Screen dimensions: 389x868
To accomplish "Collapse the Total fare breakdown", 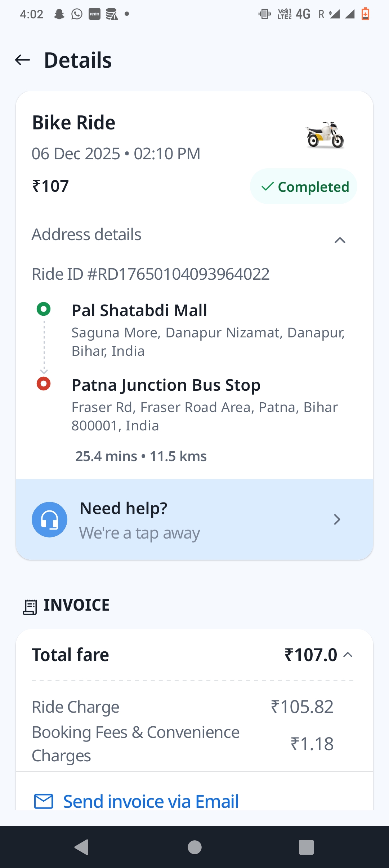I will tap(348, 655).
